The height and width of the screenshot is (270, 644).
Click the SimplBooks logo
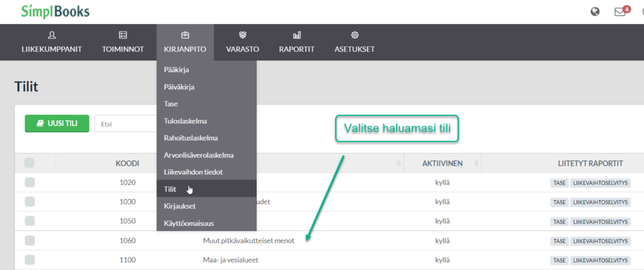[x=55, y=11]
